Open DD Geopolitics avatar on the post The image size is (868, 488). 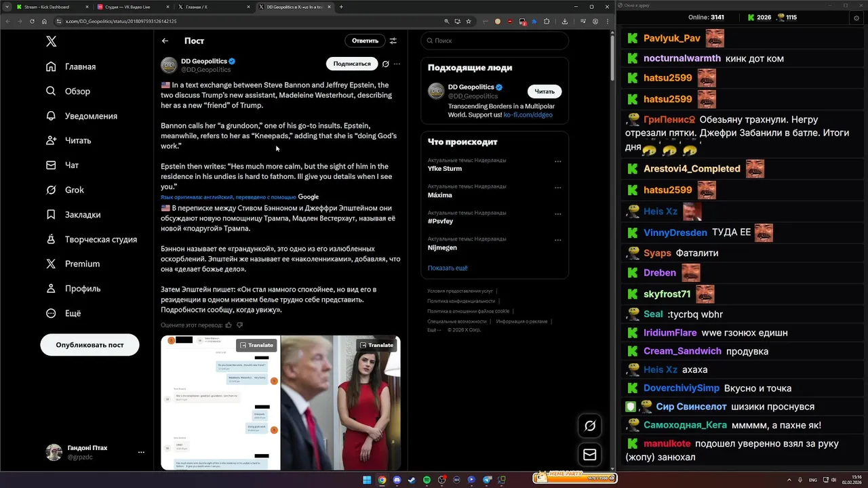coord(169,65)
